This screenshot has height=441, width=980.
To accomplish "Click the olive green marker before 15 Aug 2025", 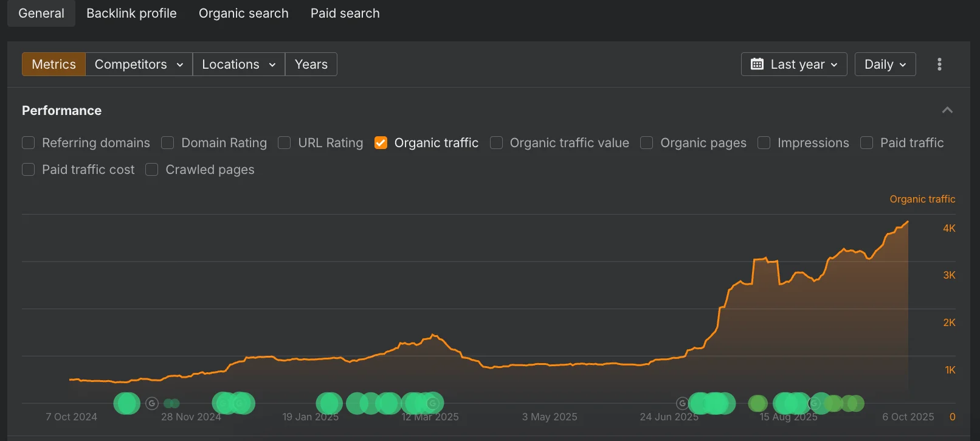I will (x=757, y=403).
